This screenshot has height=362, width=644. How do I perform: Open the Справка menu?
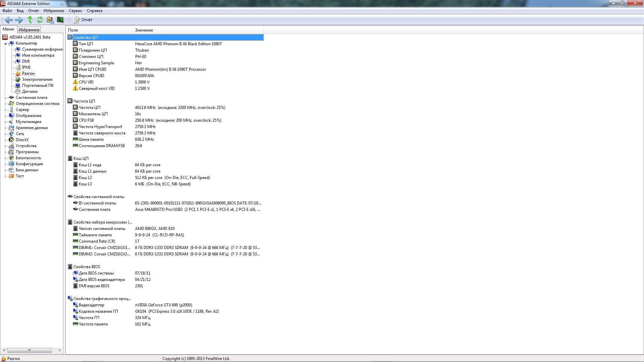[95, 11]
